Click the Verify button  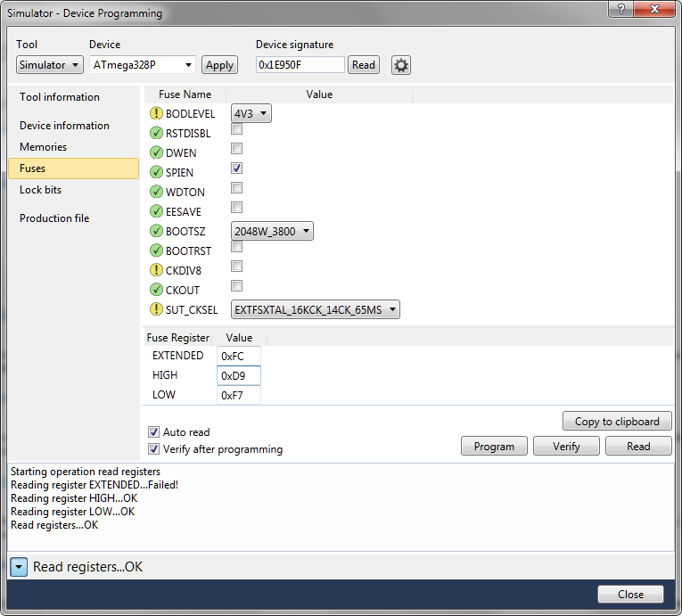tap(566, 446)
